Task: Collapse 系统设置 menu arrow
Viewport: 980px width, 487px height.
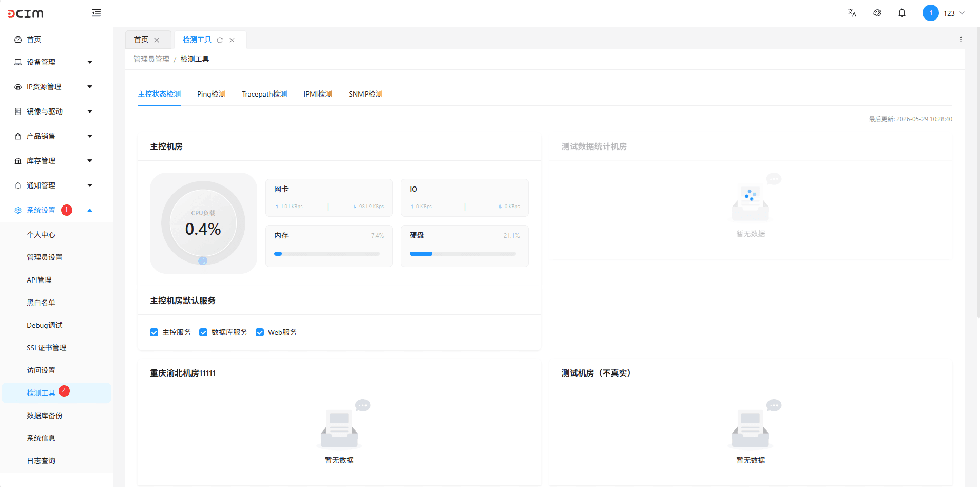Action: [x=90, y=210]
